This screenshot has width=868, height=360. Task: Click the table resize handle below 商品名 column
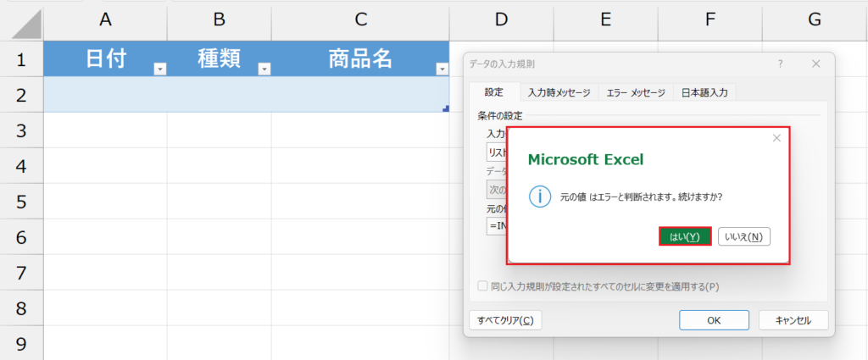445,108
